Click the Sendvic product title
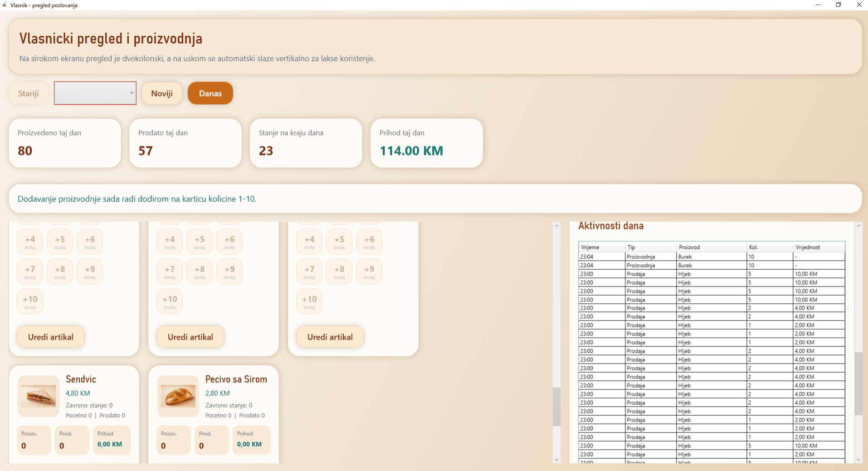This screenshot has width=868, height=471. (81, 379)
